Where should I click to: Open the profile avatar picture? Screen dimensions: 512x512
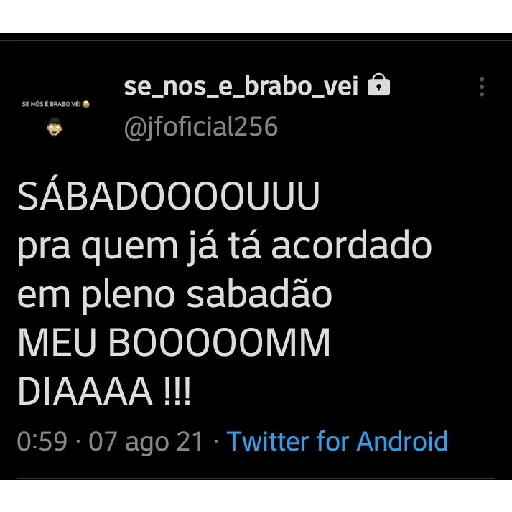point(55,118)
